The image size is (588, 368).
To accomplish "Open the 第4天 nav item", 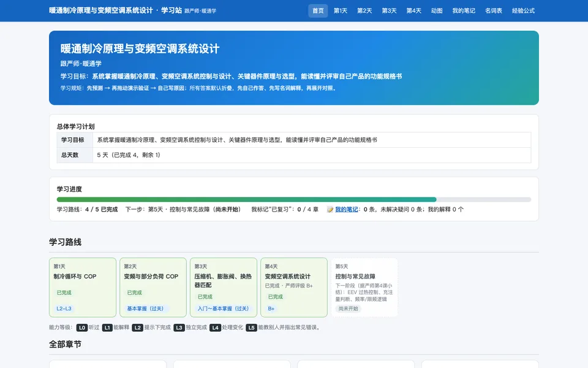I will tap(414, 11).
